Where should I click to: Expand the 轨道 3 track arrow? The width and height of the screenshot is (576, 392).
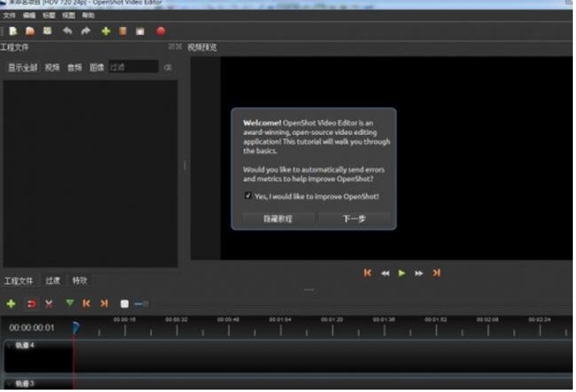[x=9, y=383]
